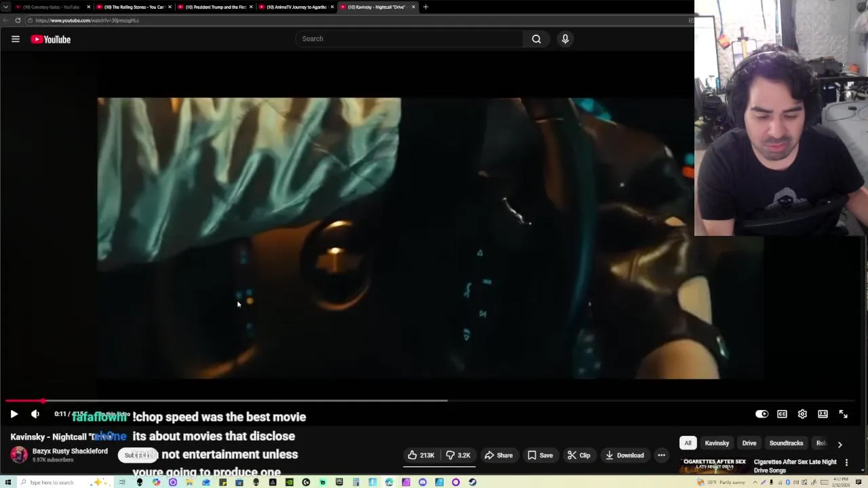Click the search magnifier button
This screenshot has width=868, height=488.
pyautogui.click(x=536, y=39)
